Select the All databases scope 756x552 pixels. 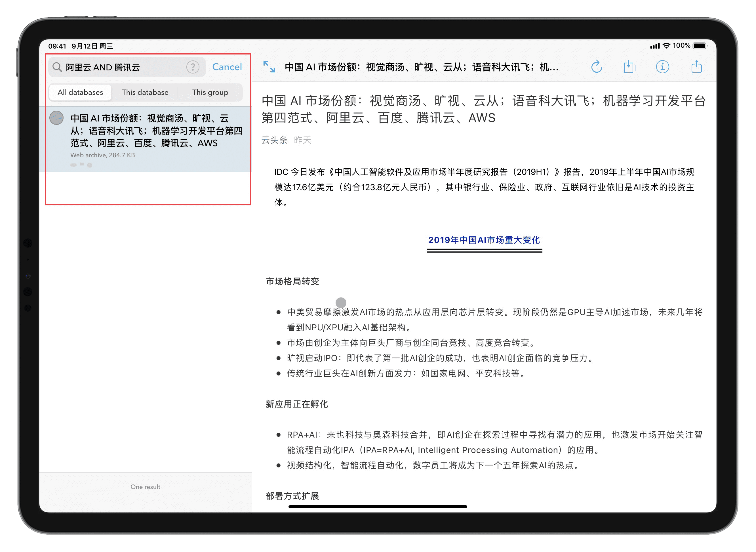pyautogui.click(x=80, y=92)
